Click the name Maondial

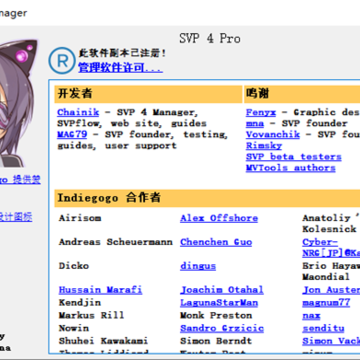[x=326, y=277]
